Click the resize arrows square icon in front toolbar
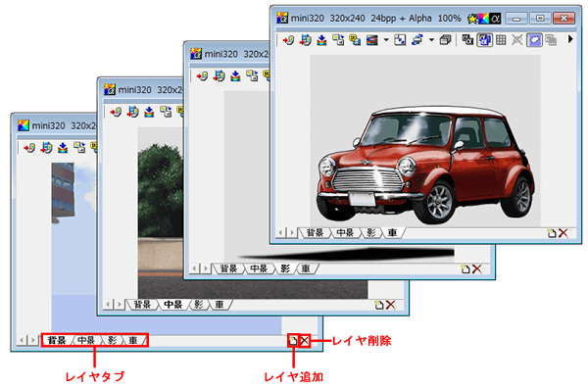This screenshot has width=588, height=387. 400,40
